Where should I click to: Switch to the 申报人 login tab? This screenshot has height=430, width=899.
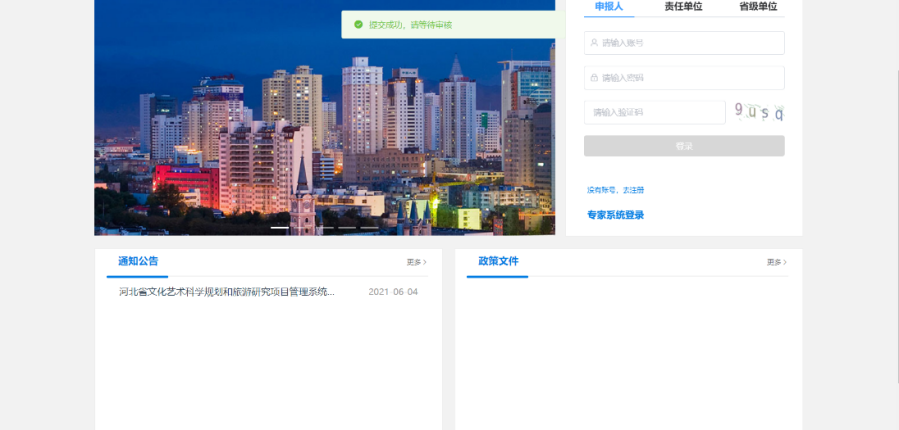click(x=608, y=7)
